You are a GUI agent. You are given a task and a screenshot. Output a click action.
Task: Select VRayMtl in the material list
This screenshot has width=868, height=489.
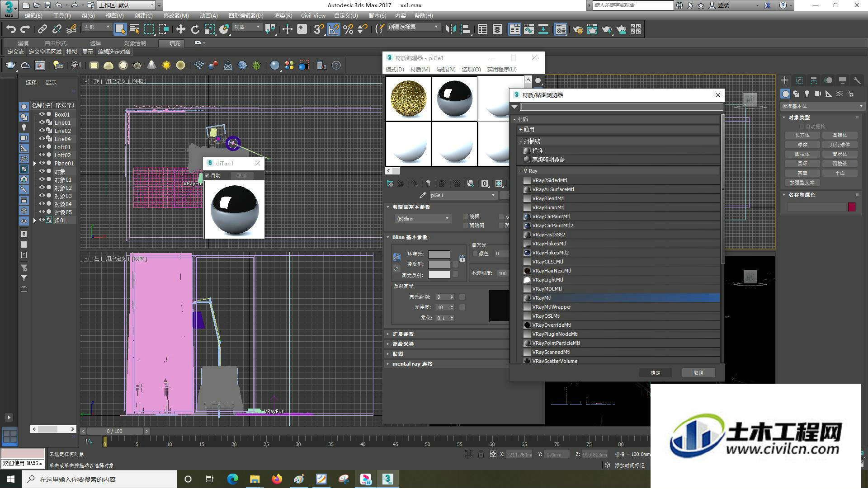tap(621, 298)
